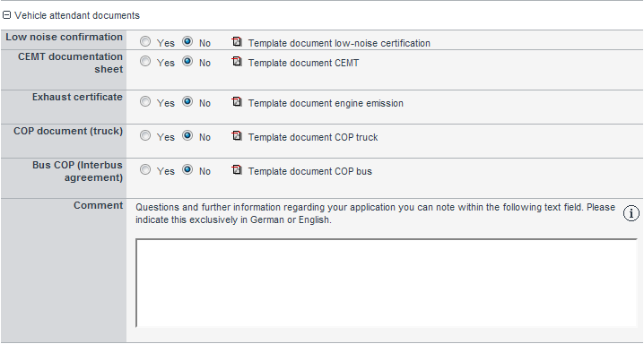Open the low-noise certification template PDF icon
644x344 pixels.
(x=237, y=41)
